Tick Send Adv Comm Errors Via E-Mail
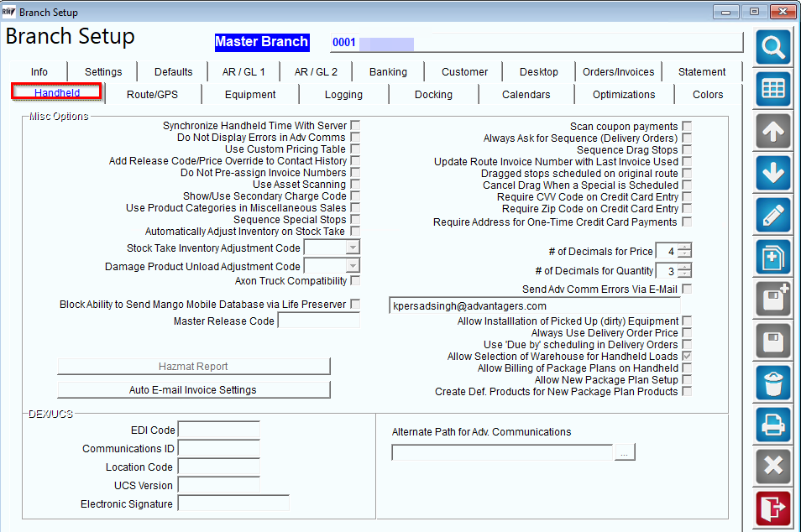The width and height of the screenshot is (801, 532). (x=687, y=289)
